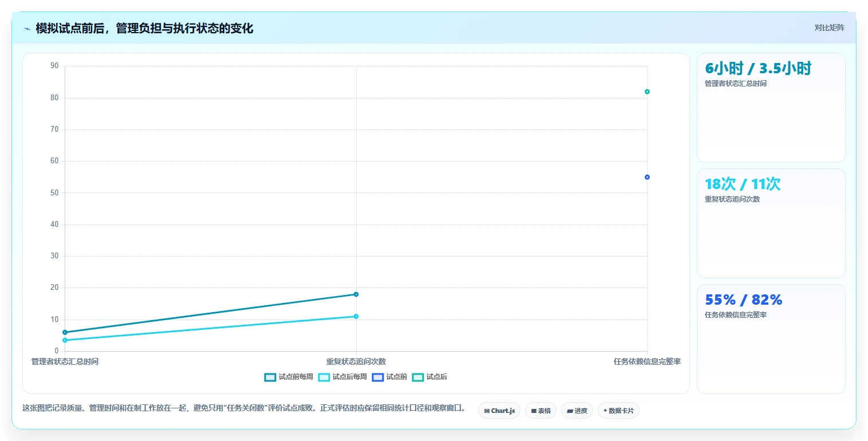Click the lightning icon beside the title
868x441 pixels.
click(27, 28)
